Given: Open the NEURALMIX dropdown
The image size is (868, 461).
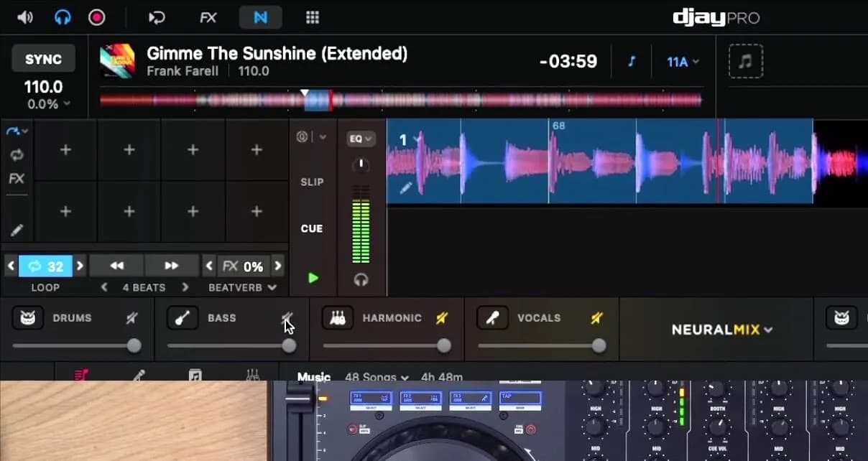Looking at the screenshot, I should pyautogui.click(x=722, y=330).
